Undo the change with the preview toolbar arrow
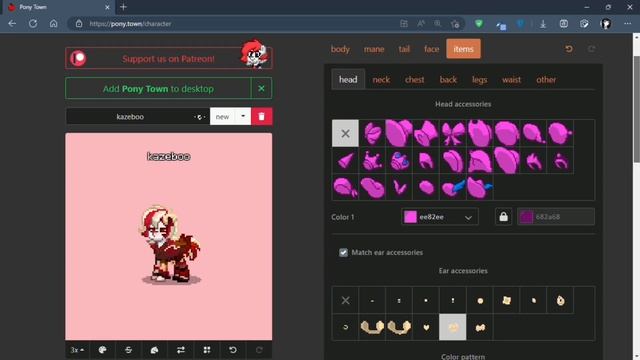The image size is (640, 360). [x=233, y=350]
